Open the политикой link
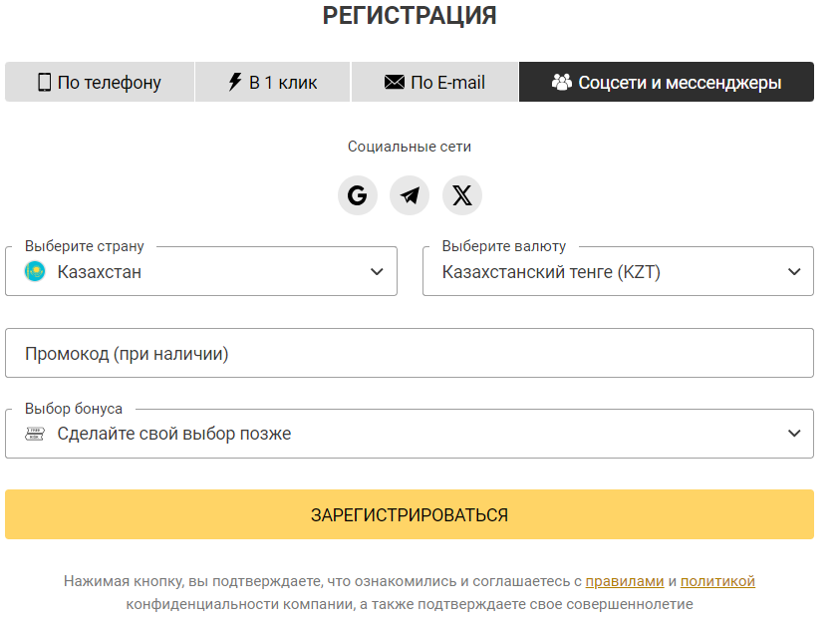This screenshot has height=625, width=840. (x=717, y=581)
